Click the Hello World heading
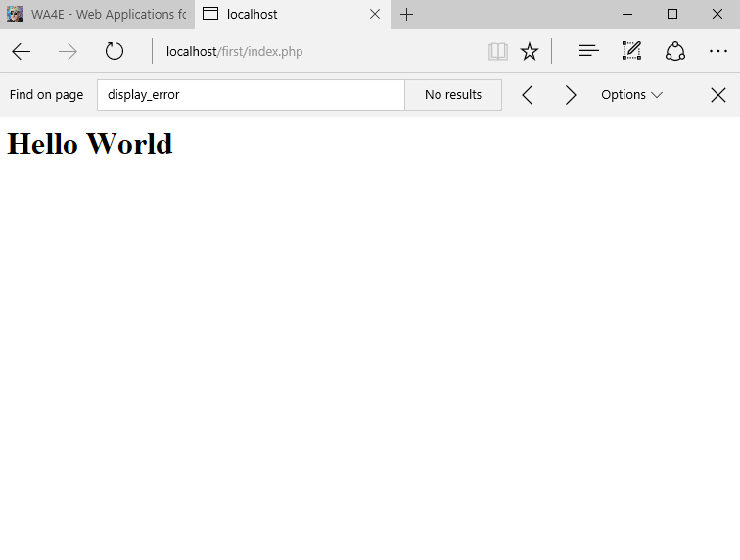Viewport: 740px width, 560px height. (x=90, y=144)
